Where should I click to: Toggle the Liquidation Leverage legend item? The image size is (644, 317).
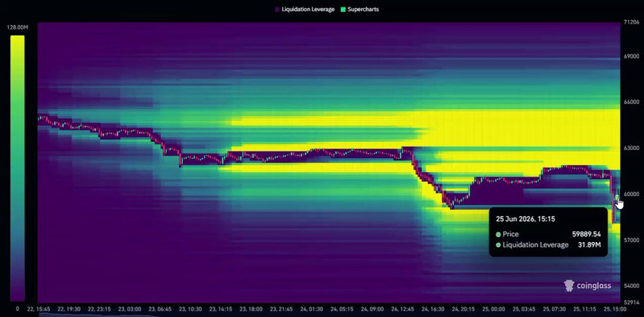(305, 9)
